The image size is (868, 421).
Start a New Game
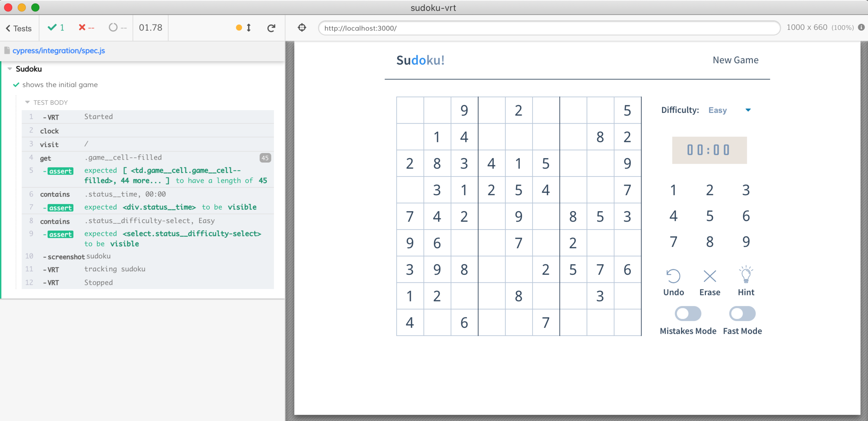(735, 60)
